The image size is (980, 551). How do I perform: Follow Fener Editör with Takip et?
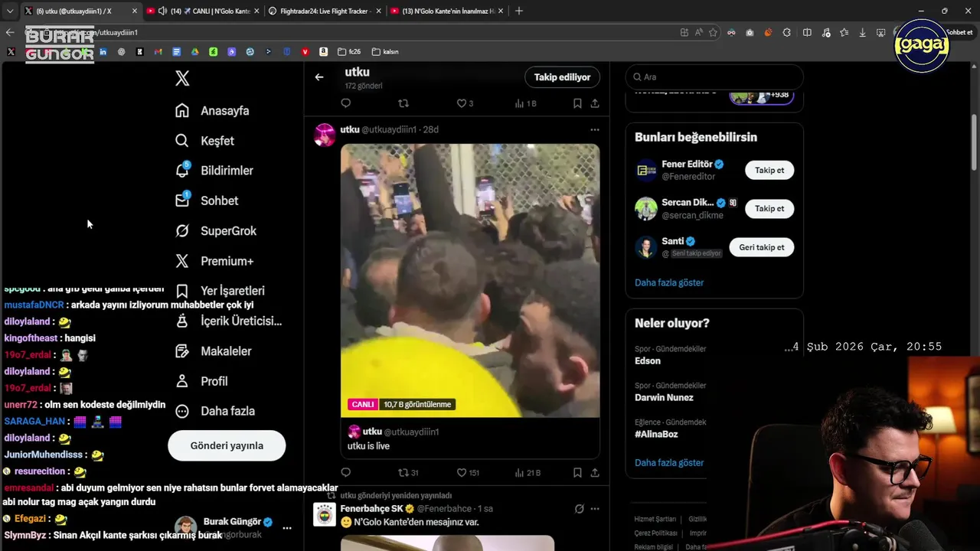point(769,170)
